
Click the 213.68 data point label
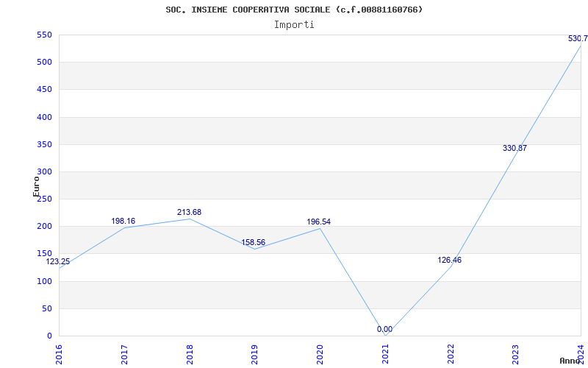coord(189,212)
